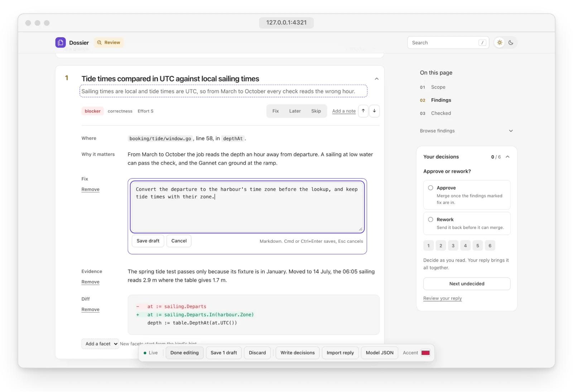The image size is (573, 392).
Task: Jump to finding number 4 chip
Action: (465, 246)
